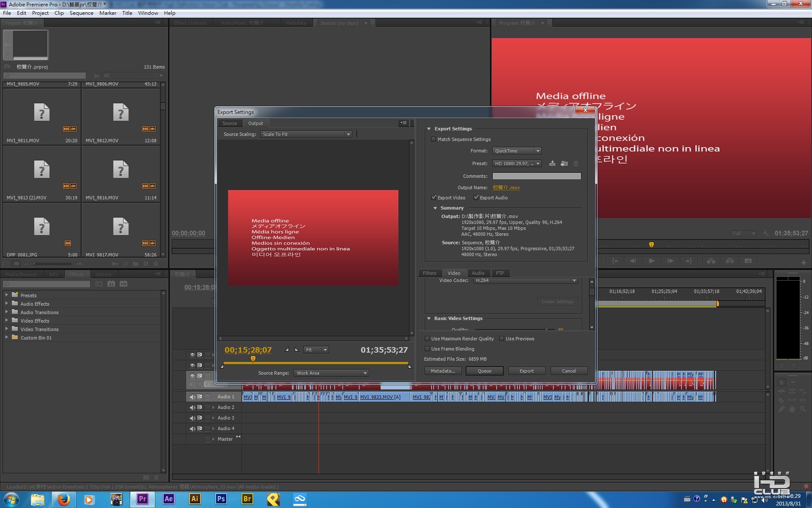
Task: Click Step Forward in Program monitor
Action: click(670, 261)
